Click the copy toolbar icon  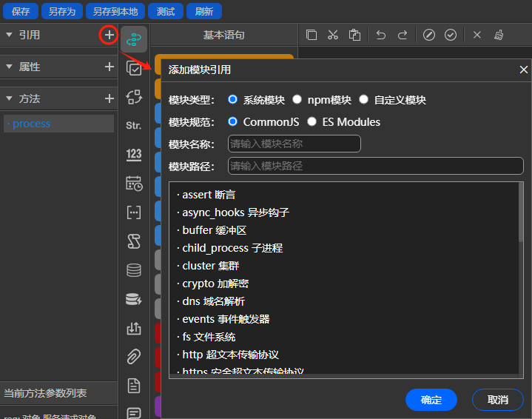(x=311, y=35)
